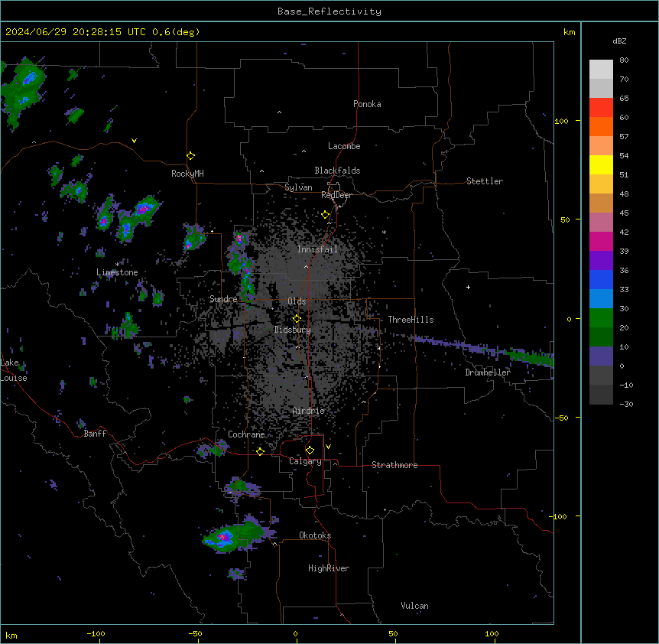Select the light blue 30–33 dBZ legend swatch
This screenshot has width=659, height=644.
pos(601,299)
